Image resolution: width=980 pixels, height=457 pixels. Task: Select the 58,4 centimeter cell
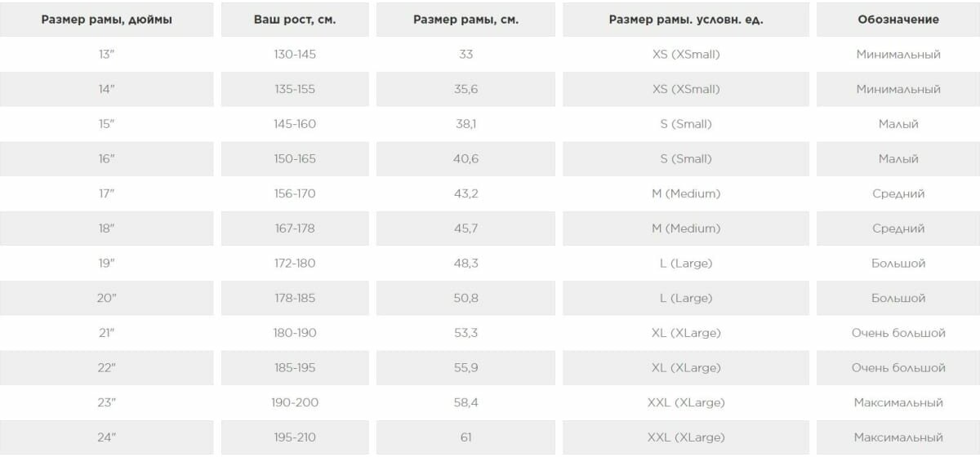click(465, 403)
